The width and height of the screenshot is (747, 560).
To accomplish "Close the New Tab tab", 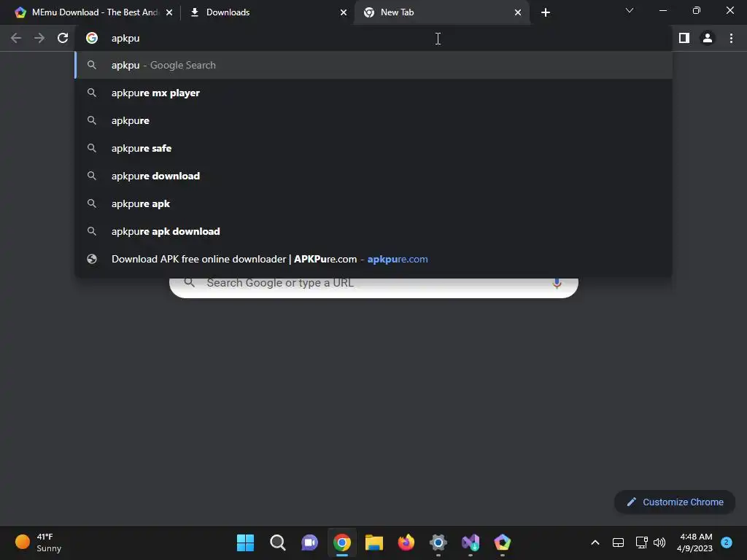I will [518, 12].
